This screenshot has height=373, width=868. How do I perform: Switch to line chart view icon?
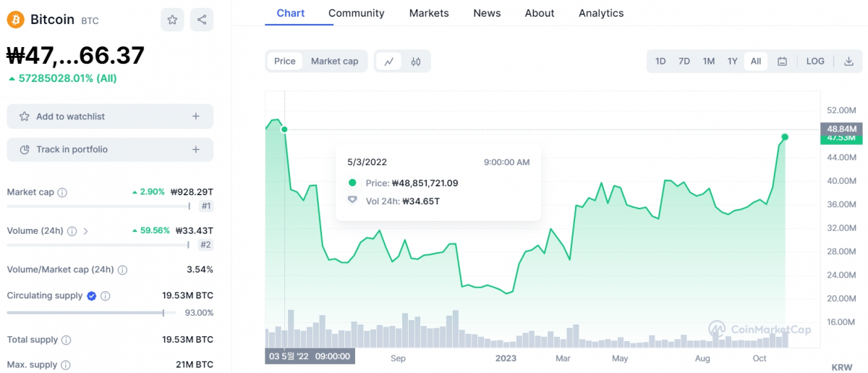coord(388,62)
